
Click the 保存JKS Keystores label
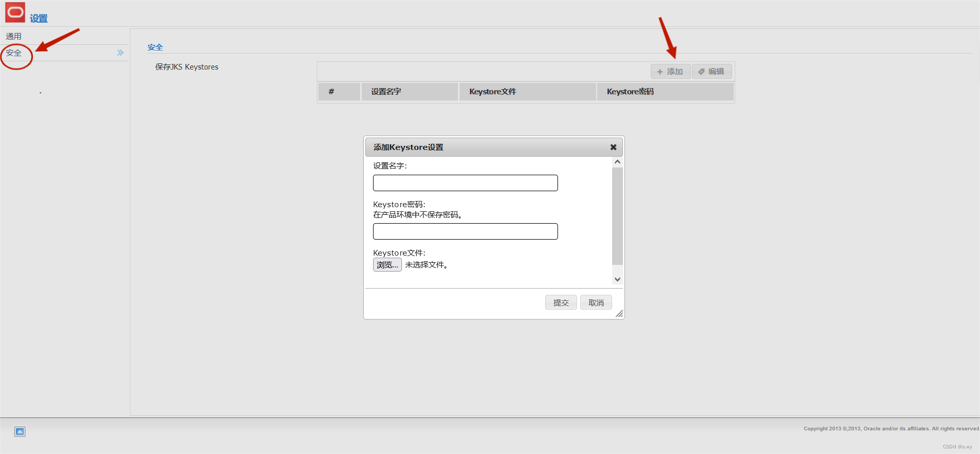click(187, 67)
